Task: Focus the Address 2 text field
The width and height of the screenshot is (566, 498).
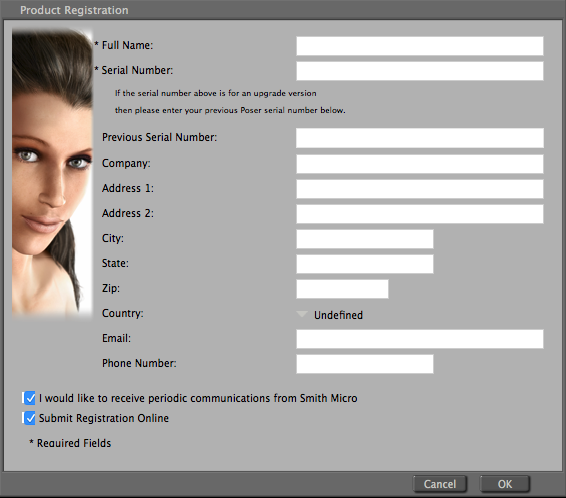Action: (420, 214)
